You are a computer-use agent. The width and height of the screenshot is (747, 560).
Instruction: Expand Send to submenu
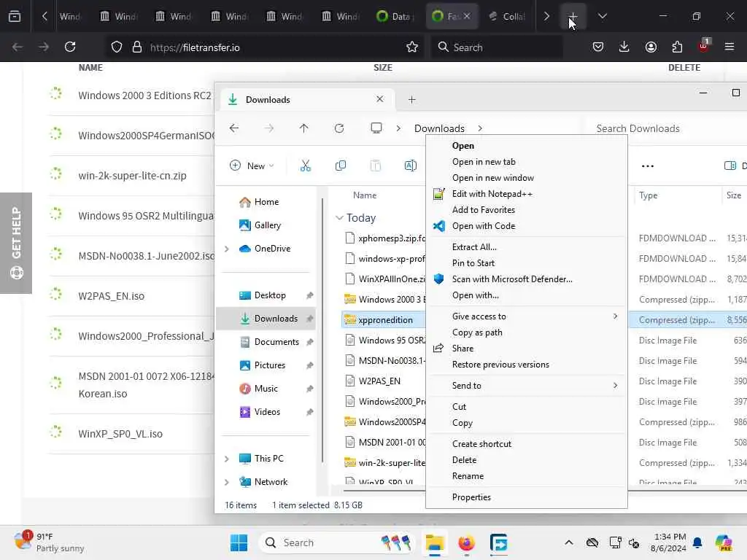(526, 385)
